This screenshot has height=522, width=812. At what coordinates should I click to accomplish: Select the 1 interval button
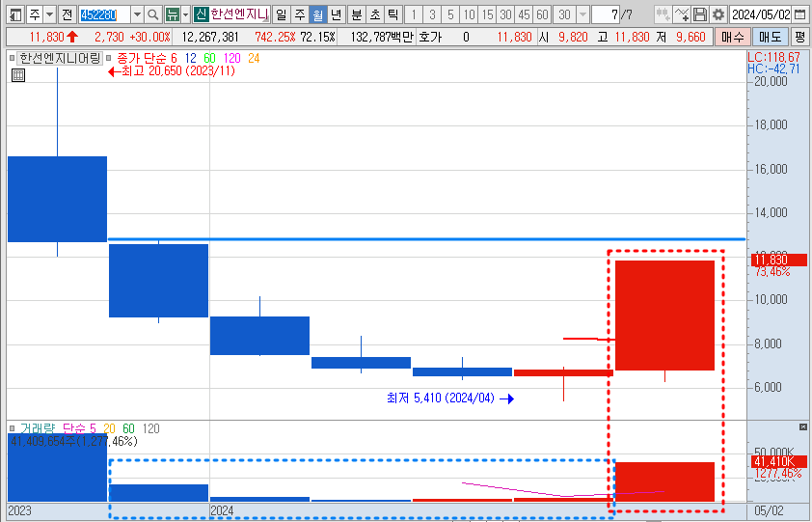(x=414, y=14)
